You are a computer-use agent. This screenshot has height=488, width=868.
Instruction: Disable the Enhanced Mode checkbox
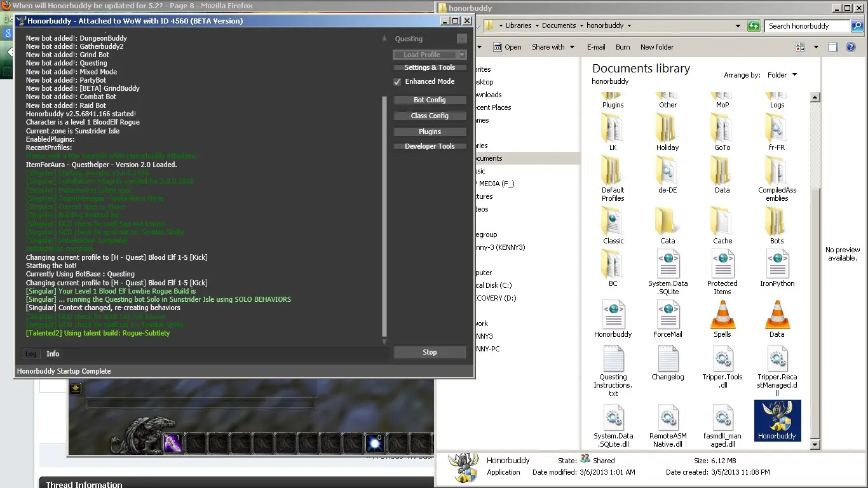(x=397, y=82)
